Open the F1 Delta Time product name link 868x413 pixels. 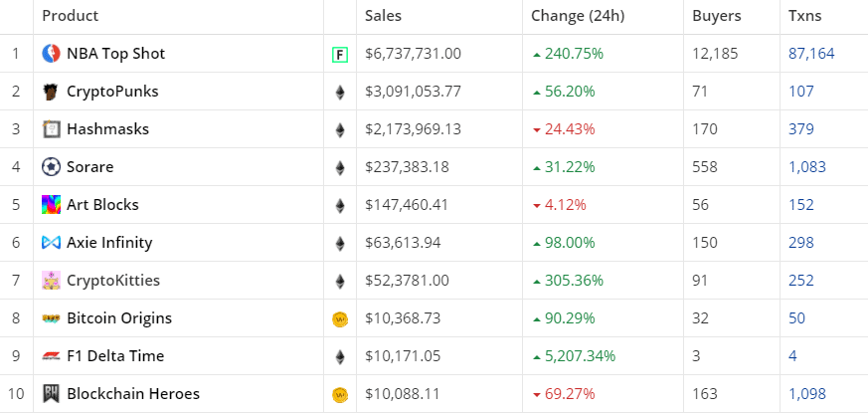(115, 356)
